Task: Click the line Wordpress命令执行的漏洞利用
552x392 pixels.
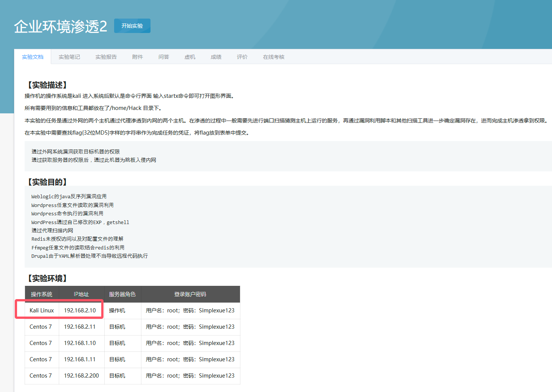Action: coord(67,213)
